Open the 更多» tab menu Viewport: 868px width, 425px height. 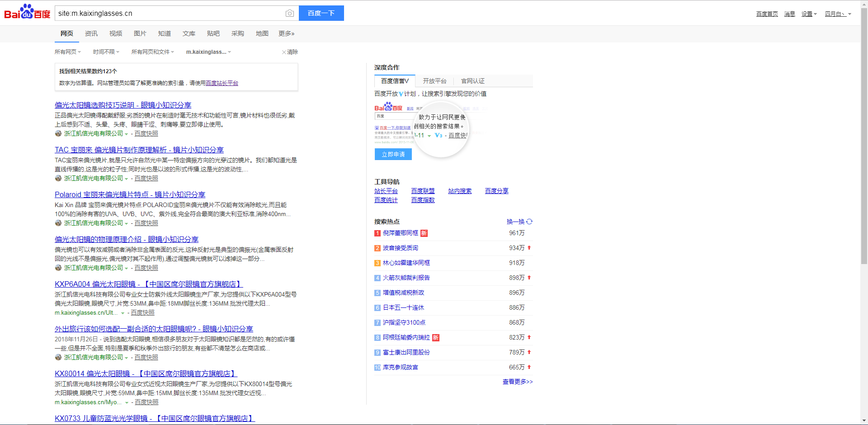[287, 33]
